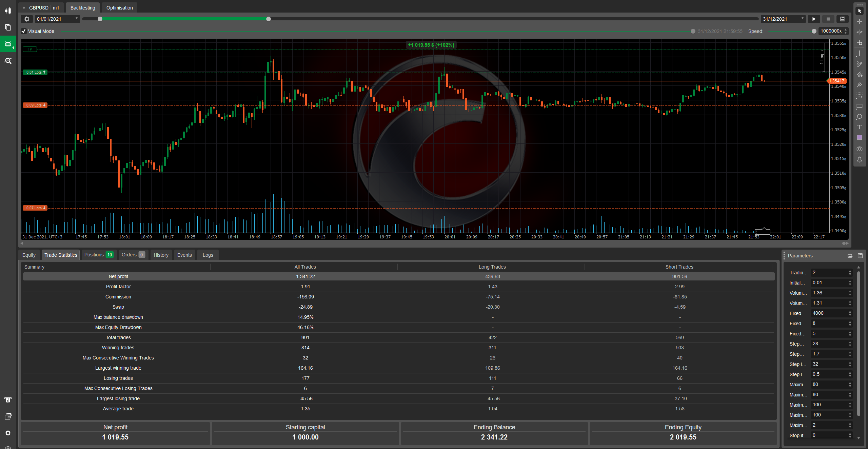
Task: View the Equity tab
Action: pos(29,255)
